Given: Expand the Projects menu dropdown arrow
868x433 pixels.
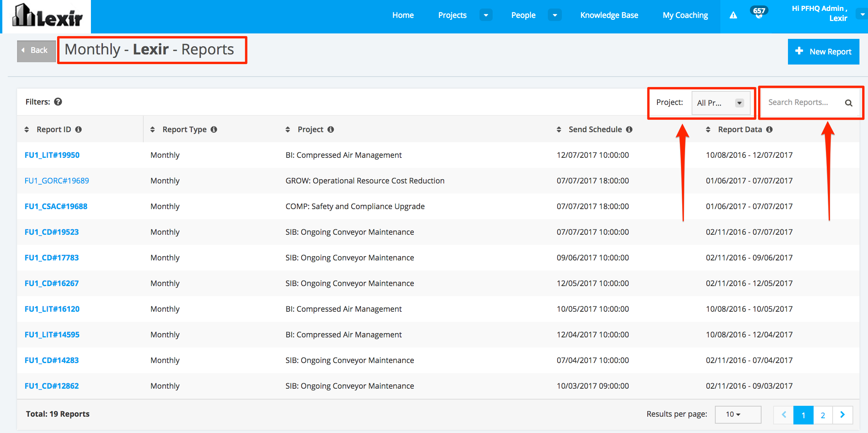Looking at the screenshot, I should coord(486,15).
